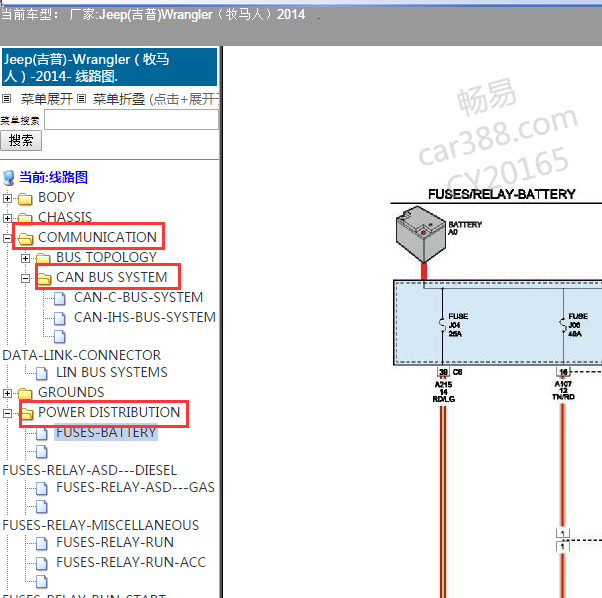Viewport: 602px width, 598px height.
Task: Click page icon beside CAN-C-BUS-SYSTEM
Action: [x=60, y=298]
